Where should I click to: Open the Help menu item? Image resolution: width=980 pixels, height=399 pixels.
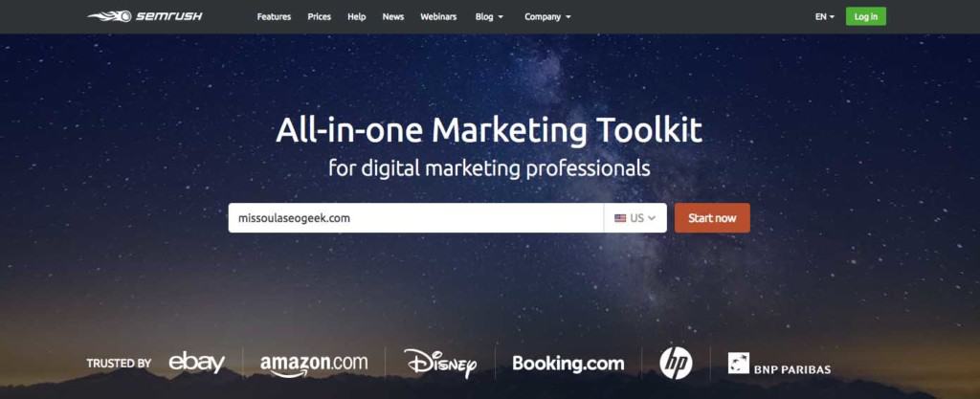(356, 17)
